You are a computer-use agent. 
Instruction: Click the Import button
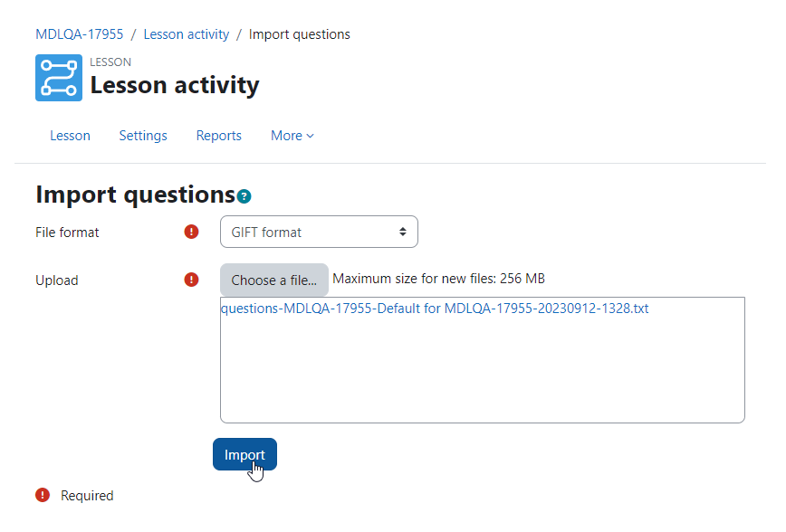click(244, 454)
